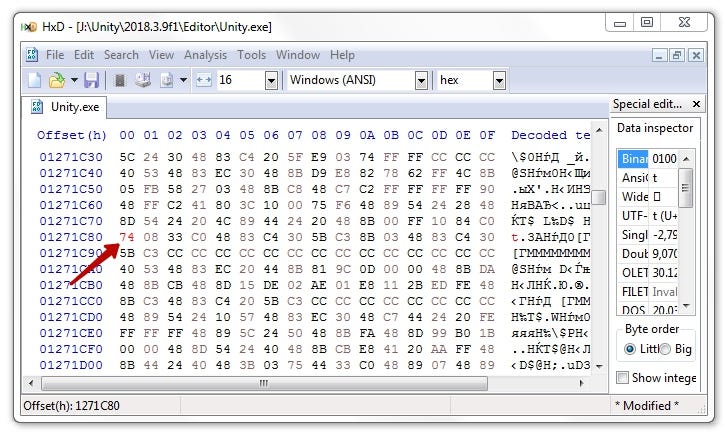Select the WideChar row in Data inspector
Image resolution: width=725 pixels, height=433 pixels.
point(647,197)
